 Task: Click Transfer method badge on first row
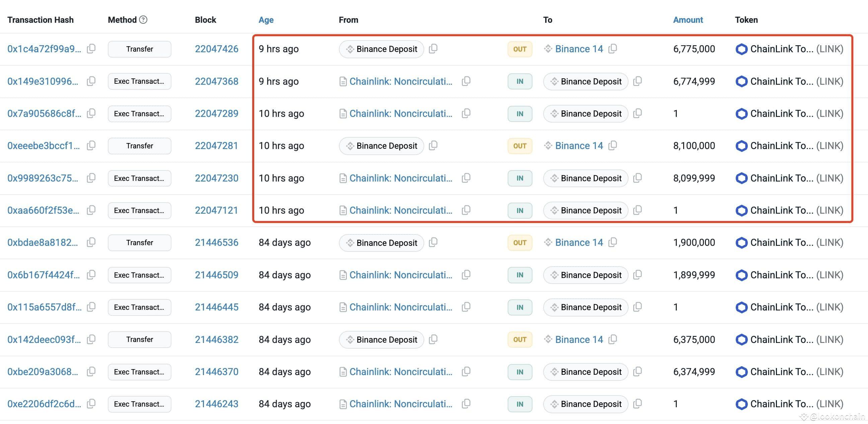pos(140,49)
